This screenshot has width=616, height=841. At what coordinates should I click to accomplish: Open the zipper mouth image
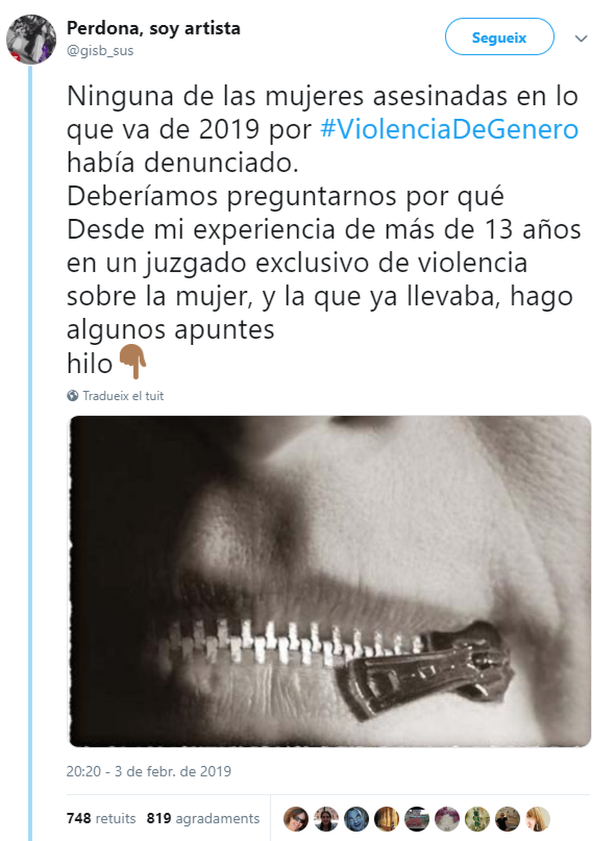[x=330, y=582]
